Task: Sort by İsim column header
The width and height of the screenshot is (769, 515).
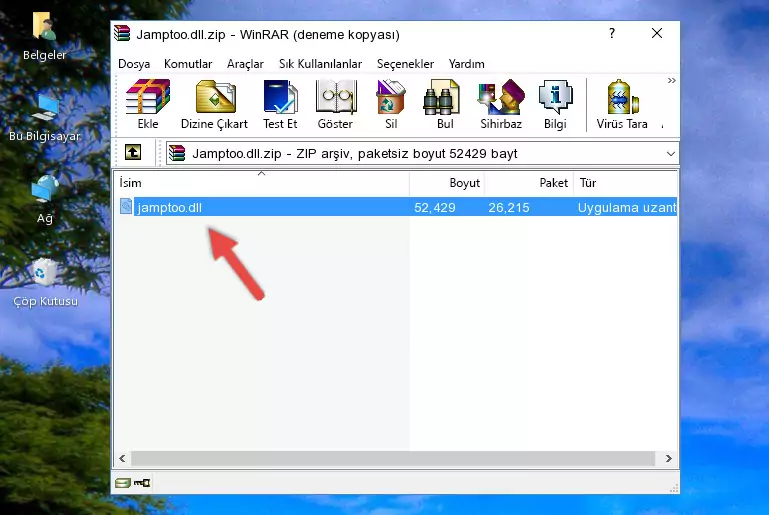Action: click(x=262, y=182)
